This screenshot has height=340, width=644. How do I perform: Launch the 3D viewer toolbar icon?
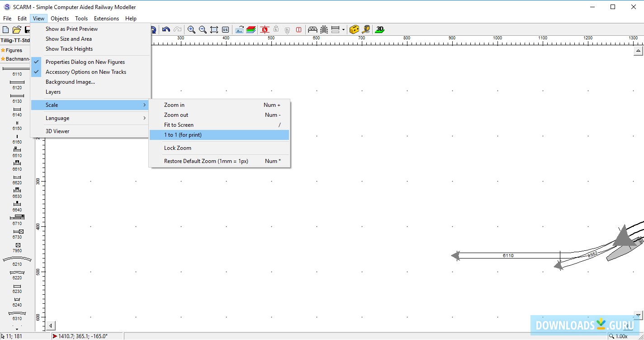[380, 30]
